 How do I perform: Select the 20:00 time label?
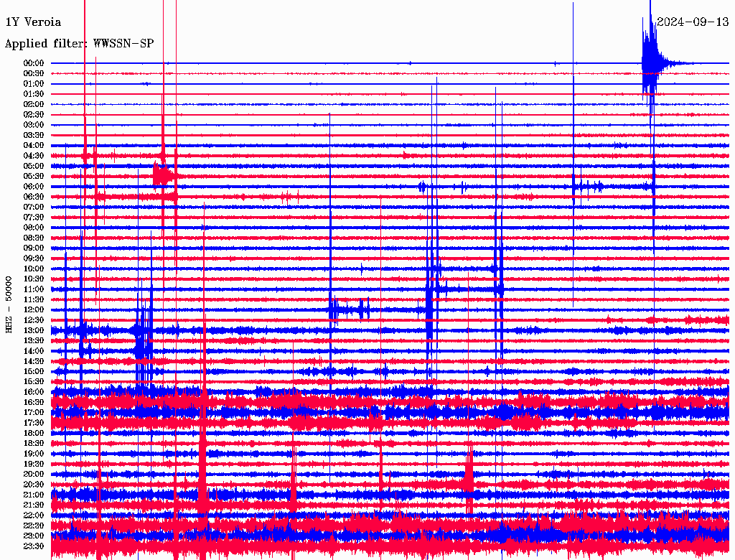[x=34, y=474]
